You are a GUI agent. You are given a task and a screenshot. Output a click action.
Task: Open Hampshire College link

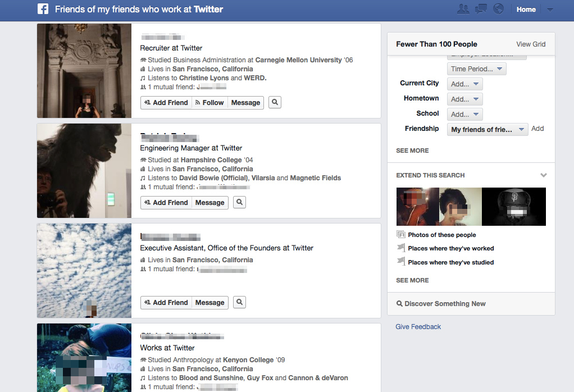click(x=211, y=160)
